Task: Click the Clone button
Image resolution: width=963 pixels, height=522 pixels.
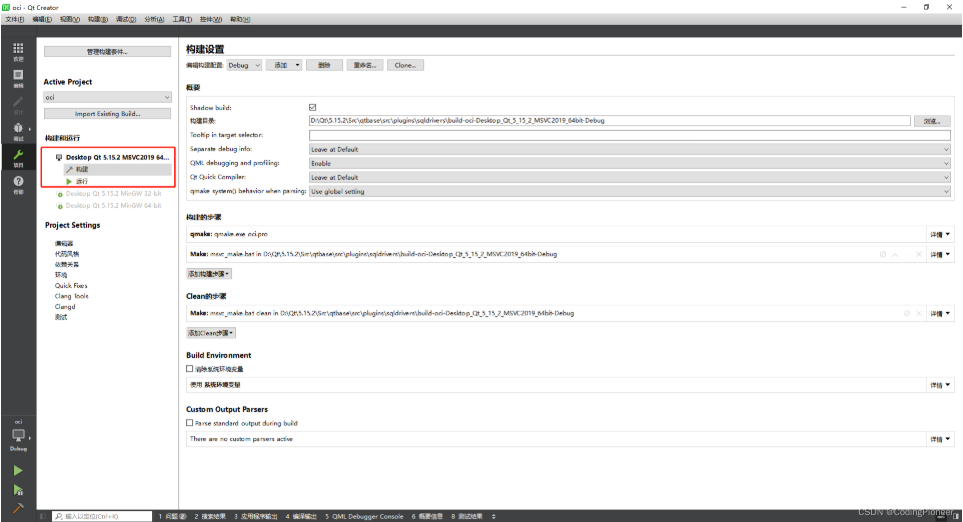Action: coord(405,65)
